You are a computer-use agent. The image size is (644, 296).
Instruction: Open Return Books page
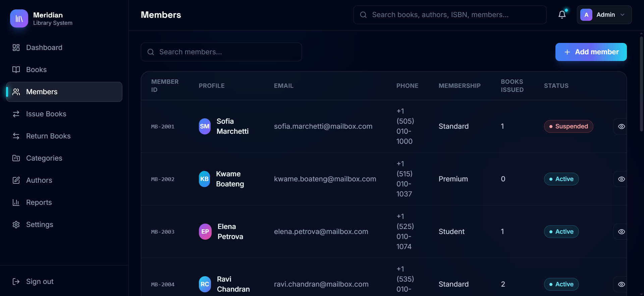(64, 136)
